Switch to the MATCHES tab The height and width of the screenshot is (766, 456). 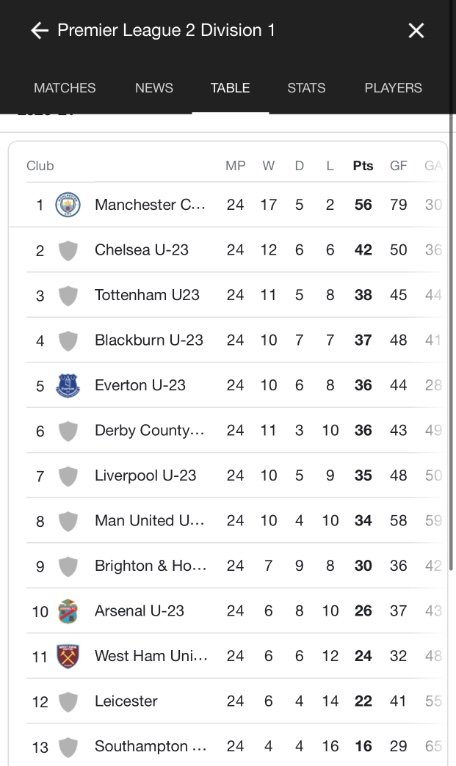[65, 88]
